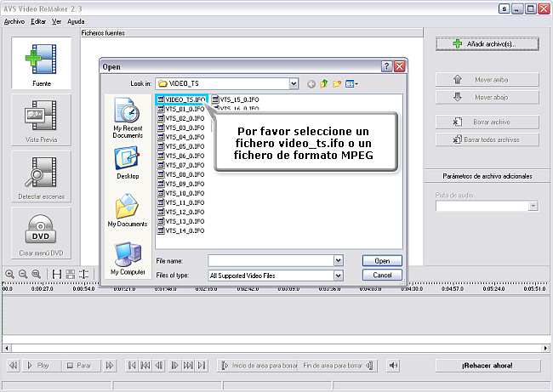Open the Ayuda menu
Image resolution: width=553 pixels, height=392 pixels.
point(76,21)
